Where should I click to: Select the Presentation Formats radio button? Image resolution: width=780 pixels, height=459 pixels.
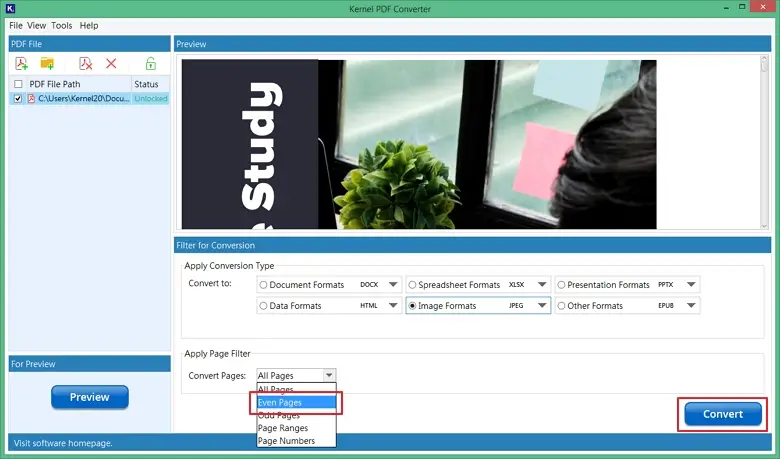(x=561, y=285)
